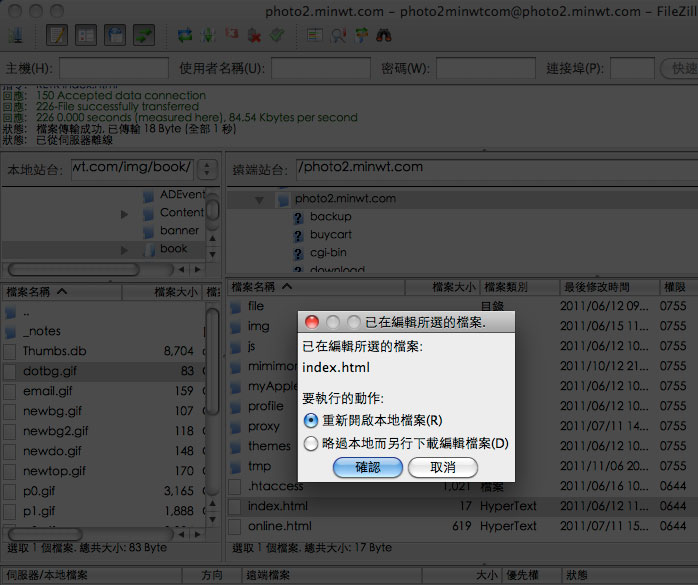Image resolution: width=698 pixels, height=585 pixels.
Task: Open the Site Manager icon
Action: pyautogui.click(x=16, y=35)
